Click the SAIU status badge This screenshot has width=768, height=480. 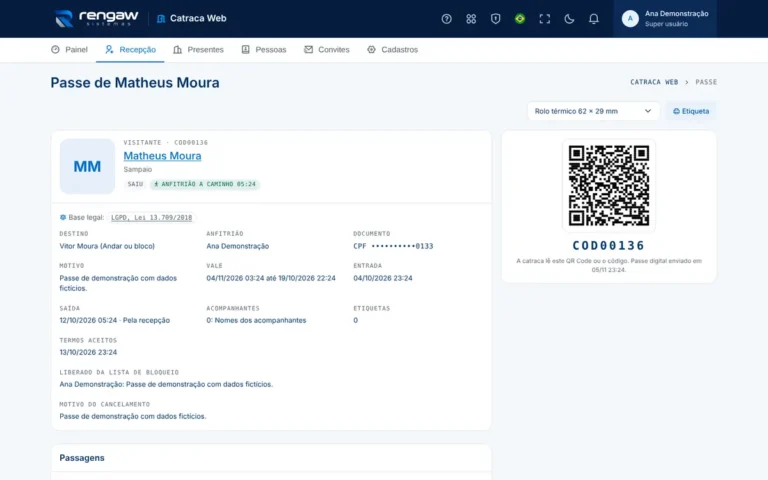135,184
